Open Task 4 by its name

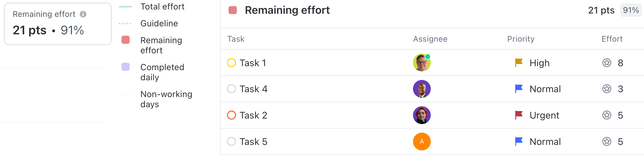[x=253, y=89]
